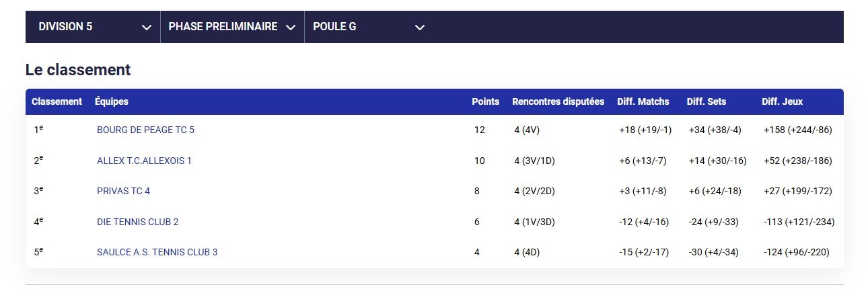Open the SAULCE A.S. TENNIS CLUB 3 link
868x295 pixels.
(157, 252)
